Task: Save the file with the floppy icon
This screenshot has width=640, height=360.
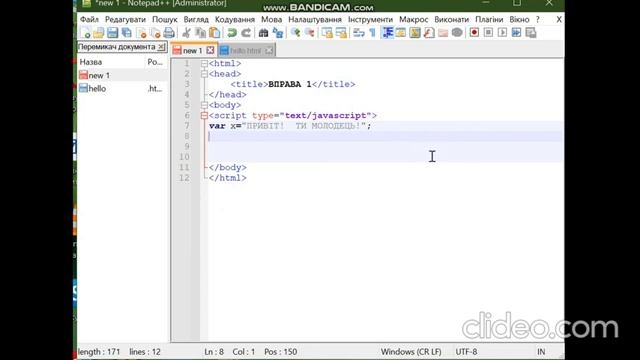Action: [113, 33]
